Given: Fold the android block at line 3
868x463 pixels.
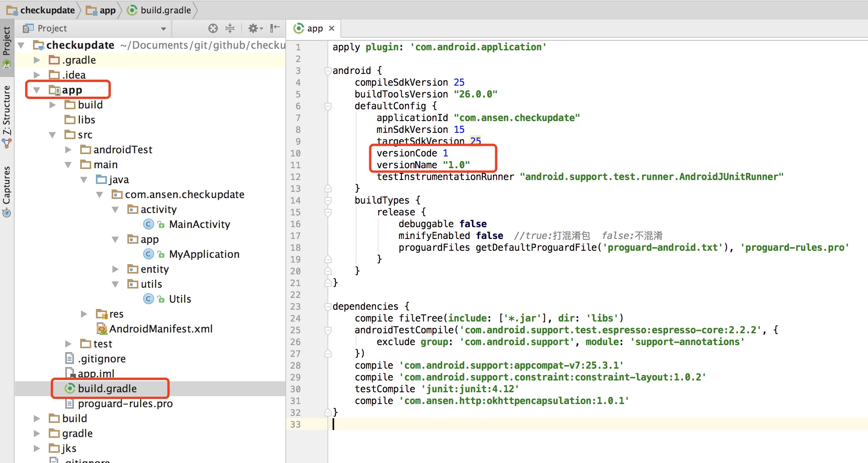Looking at the screenshot, I should (x=327, y=71).
